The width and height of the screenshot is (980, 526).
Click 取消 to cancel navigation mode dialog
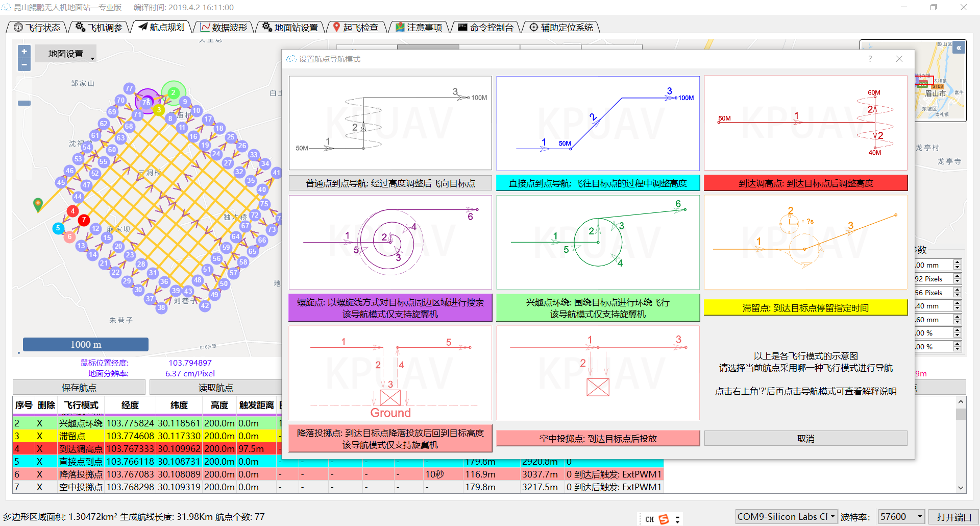[805, 439]
